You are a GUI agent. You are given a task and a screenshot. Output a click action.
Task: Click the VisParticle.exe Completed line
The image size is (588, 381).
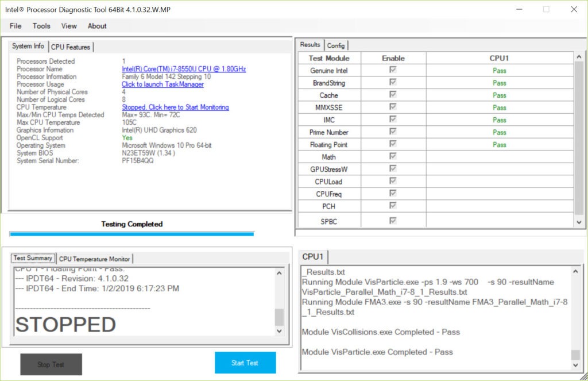click(x=377, y=352)
